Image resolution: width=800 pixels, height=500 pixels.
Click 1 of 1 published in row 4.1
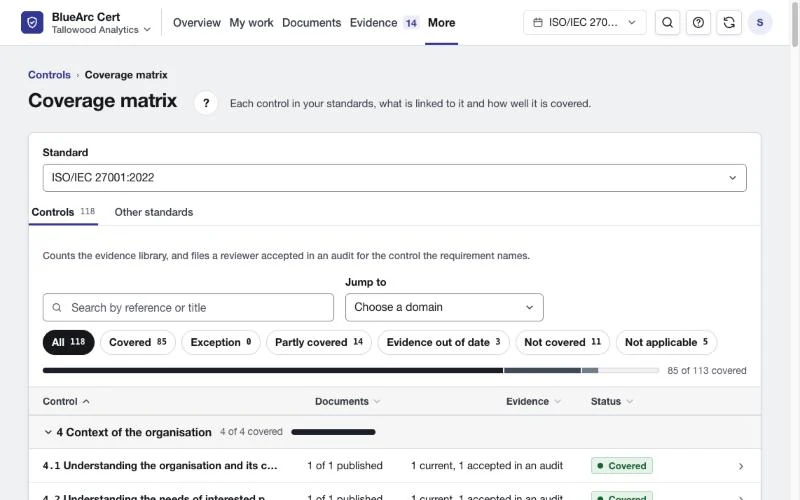pos(345,465)
